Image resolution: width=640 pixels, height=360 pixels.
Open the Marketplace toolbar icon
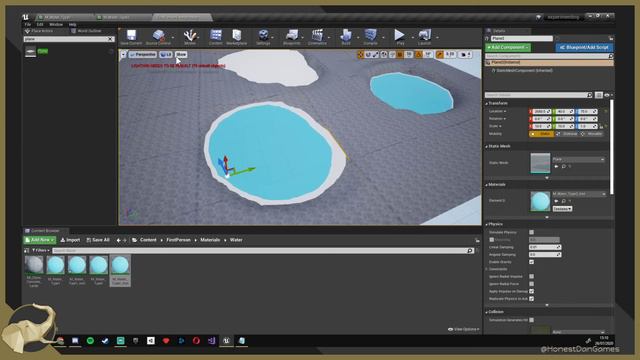pos(237,37)
